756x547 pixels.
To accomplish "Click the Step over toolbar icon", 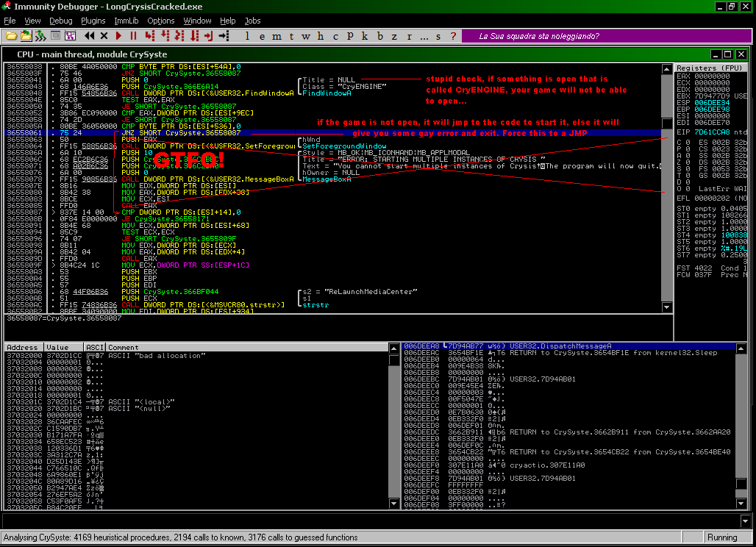I will pyautogui.click(x=165, y=36).
